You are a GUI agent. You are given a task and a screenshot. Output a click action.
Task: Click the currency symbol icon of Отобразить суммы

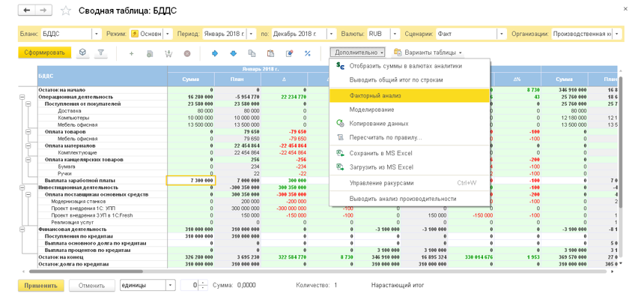point(340,66)
